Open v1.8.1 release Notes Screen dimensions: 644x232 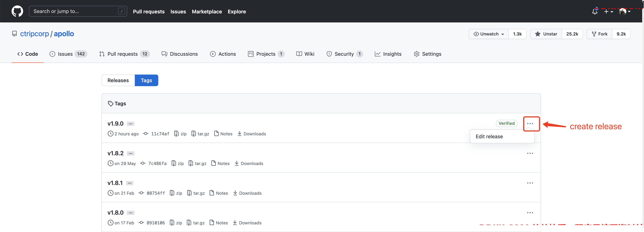(219, 193)
